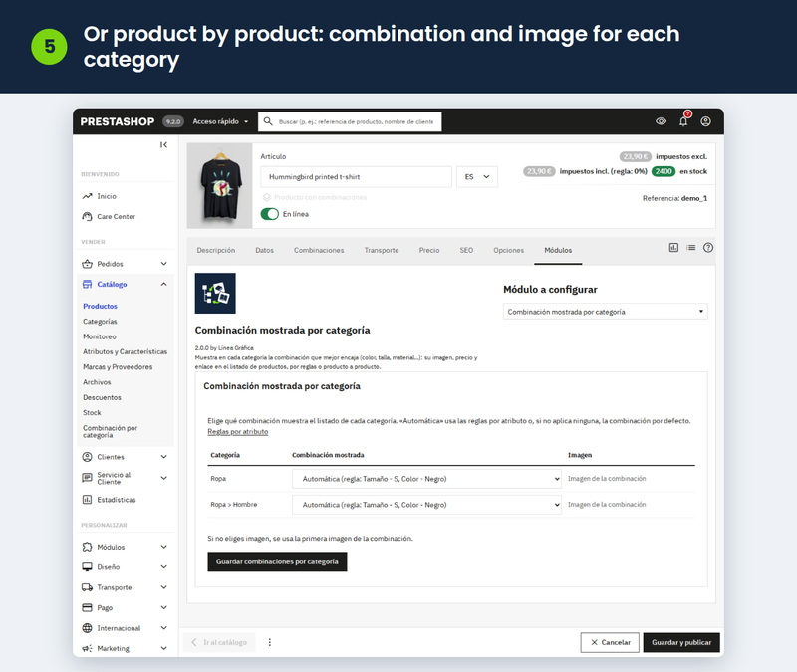Open Módulo a configurar select box
The image size is (797, 672).
coord(605,312)
